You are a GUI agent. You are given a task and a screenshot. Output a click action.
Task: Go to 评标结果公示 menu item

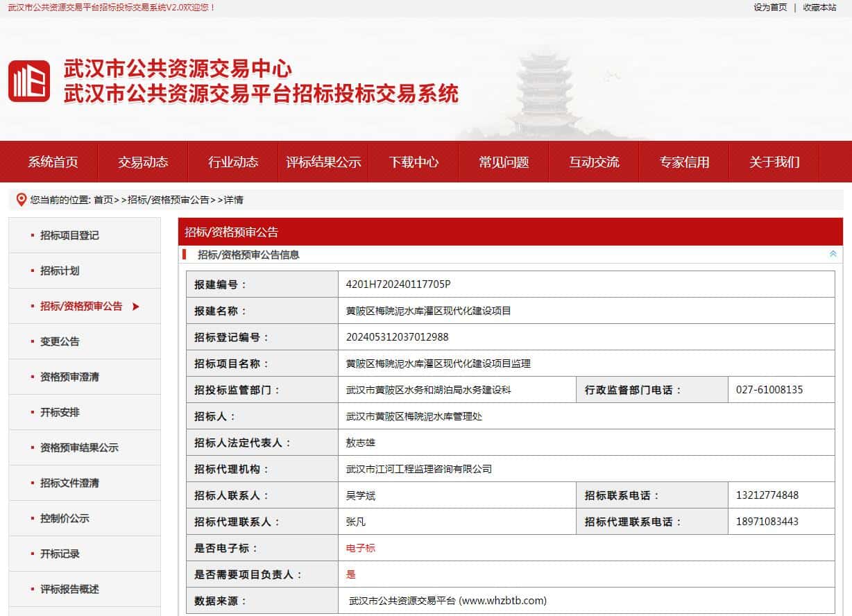323,162
